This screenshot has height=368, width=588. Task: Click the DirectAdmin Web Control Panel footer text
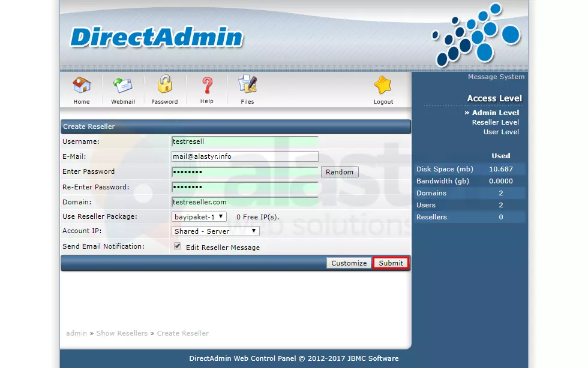point(293,358)
